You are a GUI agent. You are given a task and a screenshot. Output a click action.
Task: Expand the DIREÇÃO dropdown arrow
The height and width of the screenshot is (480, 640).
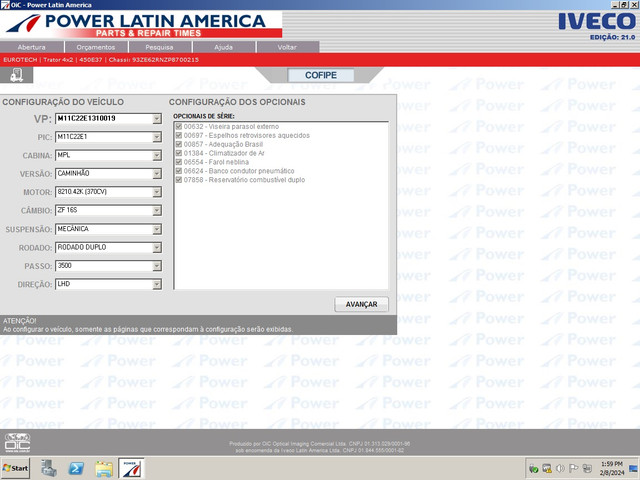pos(157,284)
